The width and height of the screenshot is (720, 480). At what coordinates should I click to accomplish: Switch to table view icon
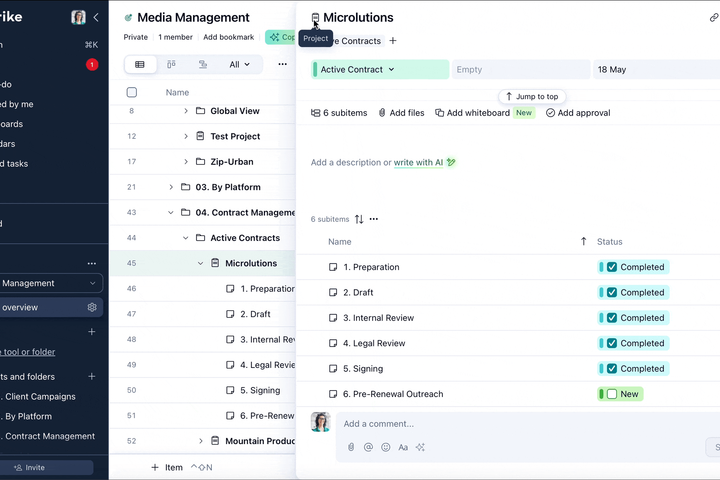tap(140, 64)
